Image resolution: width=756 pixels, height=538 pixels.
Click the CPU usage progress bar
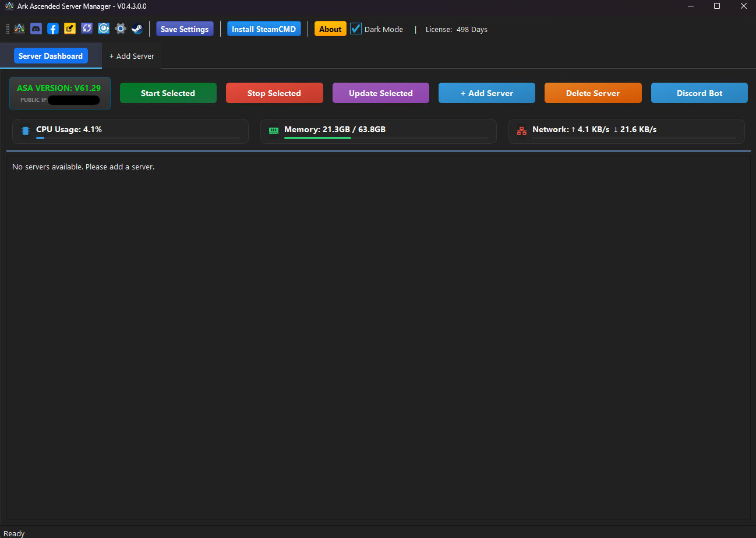tap(137, 138)
